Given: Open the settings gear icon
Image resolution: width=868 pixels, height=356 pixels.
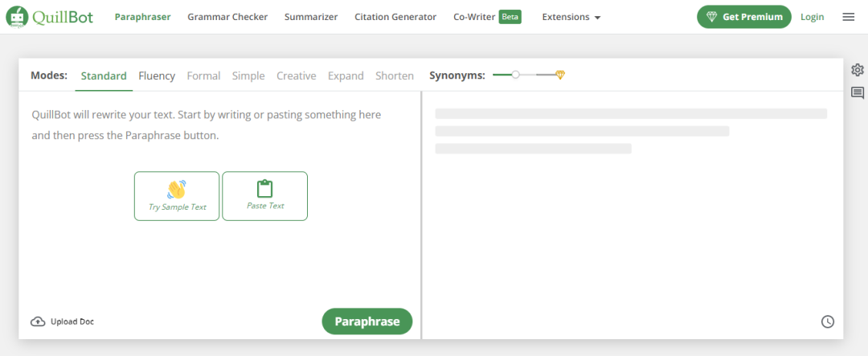Looking at the screenshot, I should [x=858, y=70].
